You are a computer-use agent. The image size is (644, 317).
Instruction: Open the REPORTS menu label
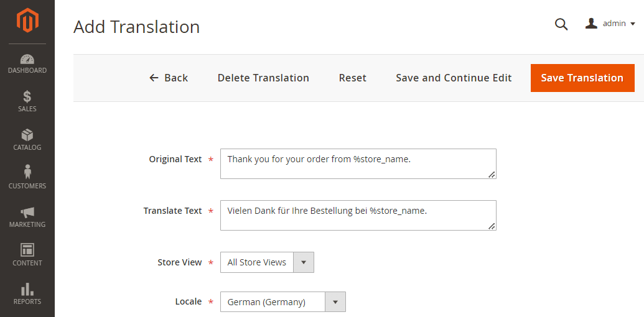(x=27, y=302)
